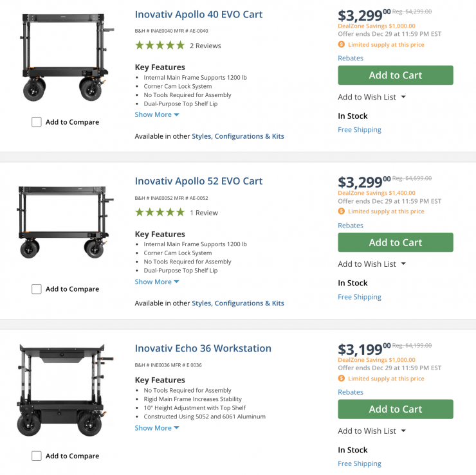Open the Inovativ Echo 36 Workstation title link
This screenshot has width=476, height=475.
click(203, 348)
